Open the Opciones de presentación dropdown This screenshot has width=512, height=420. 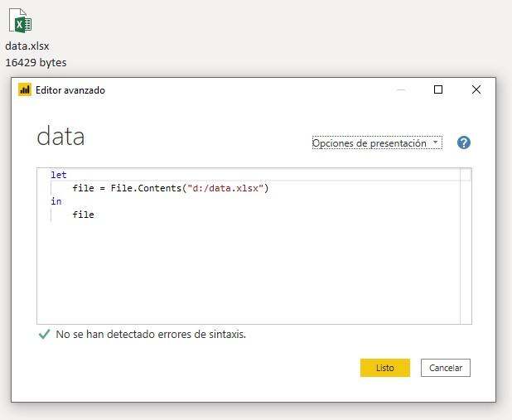376,143
